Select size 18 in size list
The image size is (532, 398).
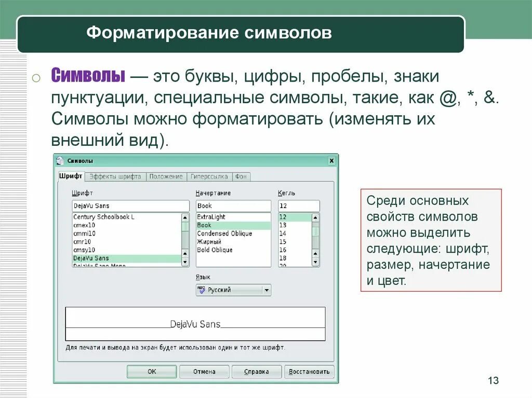pos(295,258)
